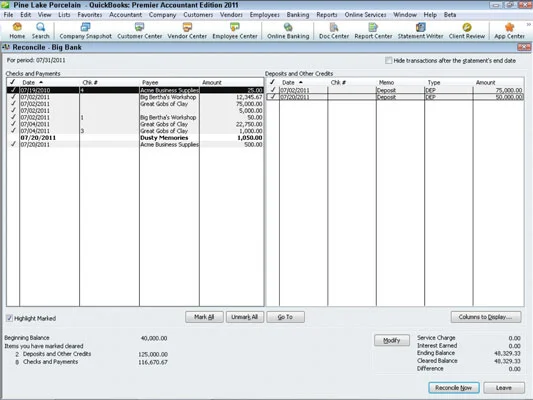This screenshot has width=533, height=400.
Task: Open the App Center icon
Action: (x=509, y=31)
